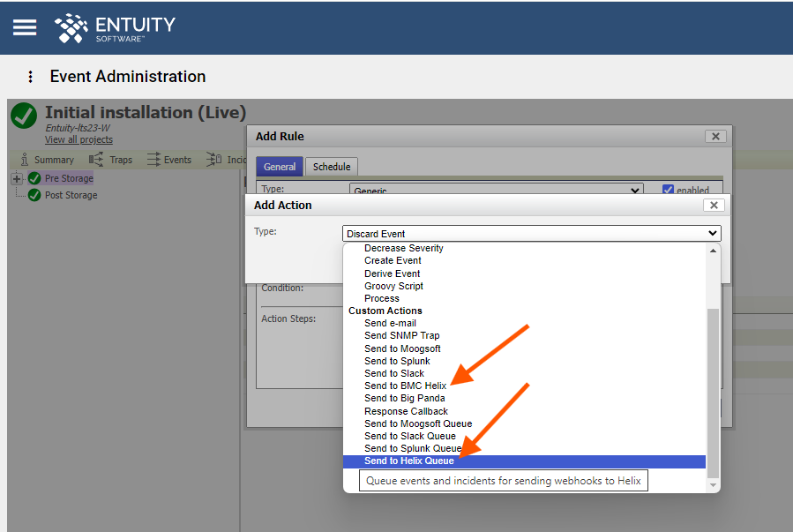This screenshot has height=532, width=793.
Task: Open the hamburger main menu
Action: click(25, 27)
